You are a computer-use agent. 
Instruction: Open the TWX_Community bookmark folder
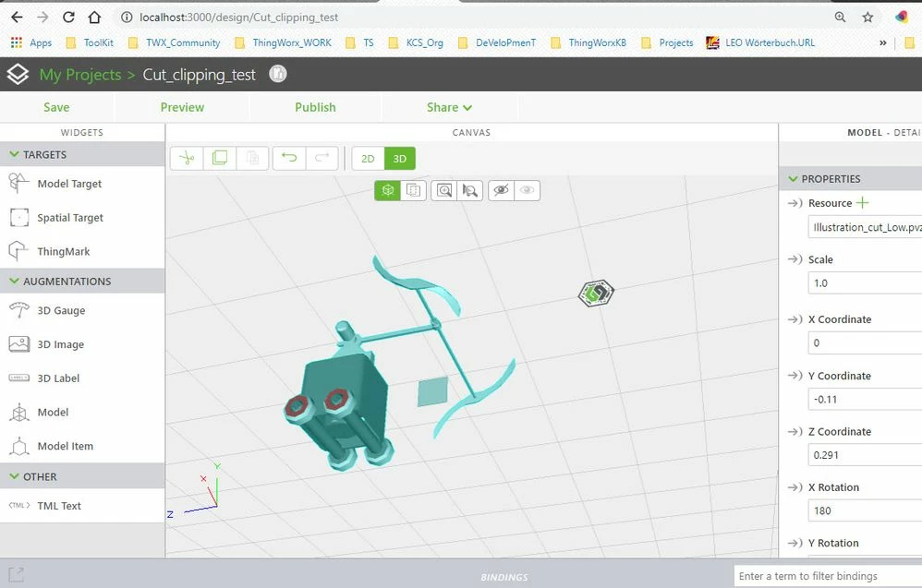click(x=174, y=42)
